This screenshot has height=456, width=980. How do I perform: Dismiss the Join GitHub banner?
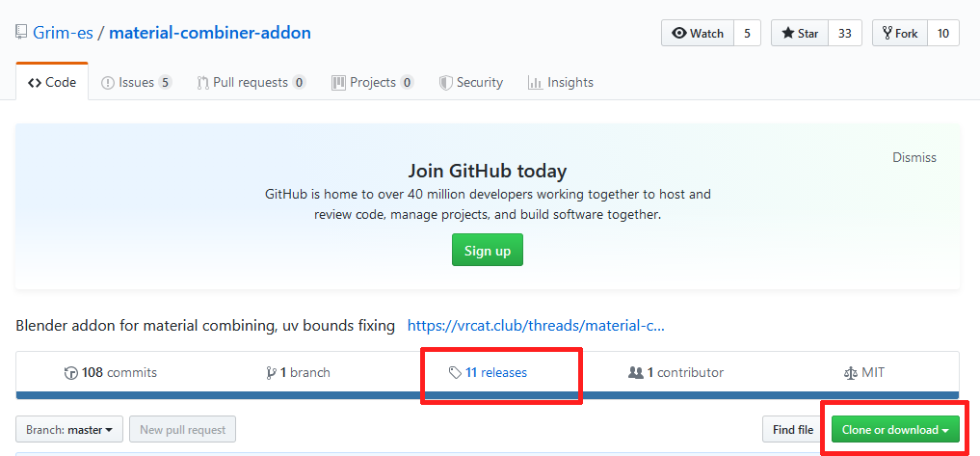point(914,157)
